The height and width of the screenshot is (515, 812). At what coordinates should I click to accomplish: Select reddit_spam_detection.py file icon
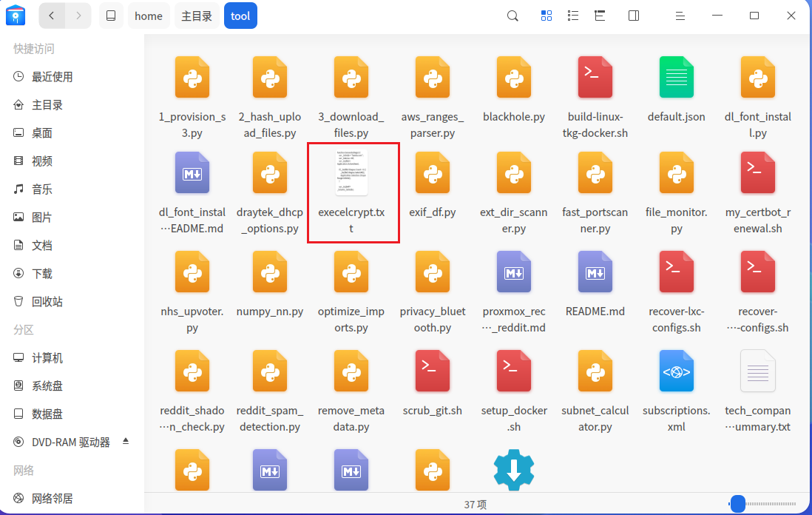pyautogui.click(x=270, y=371)
